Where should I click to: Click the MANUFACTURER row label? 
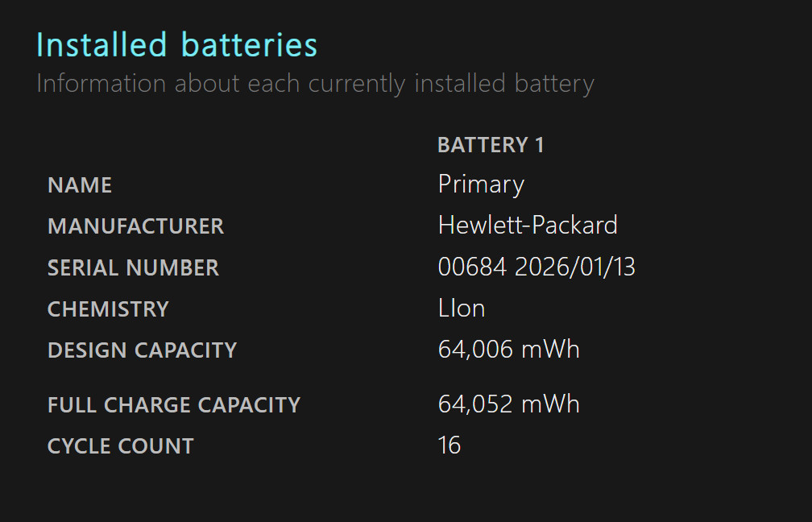[135, 226]
